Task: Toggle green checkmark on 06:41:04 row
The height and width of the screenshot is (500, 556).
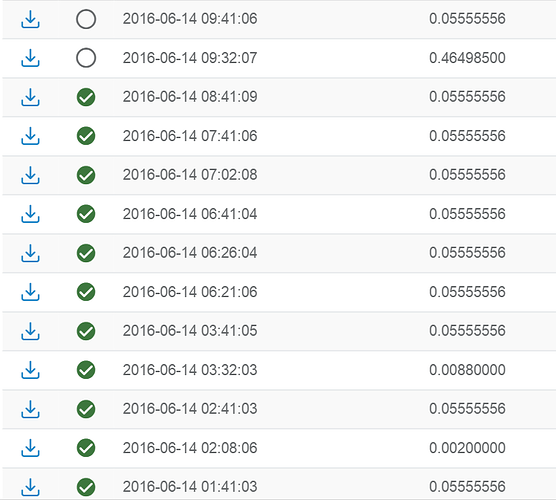Action: click(x=86, y=214)
